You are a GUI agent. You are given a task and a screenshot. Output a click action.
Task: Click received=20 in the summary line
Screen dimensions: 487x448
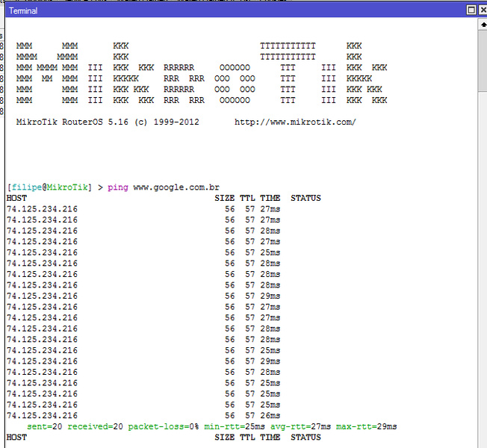[95, 426]
